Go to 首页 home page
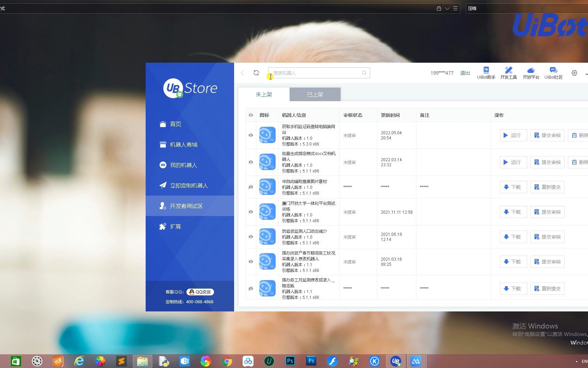This screenshot has height=368, width=588. [x=190, y=124]
